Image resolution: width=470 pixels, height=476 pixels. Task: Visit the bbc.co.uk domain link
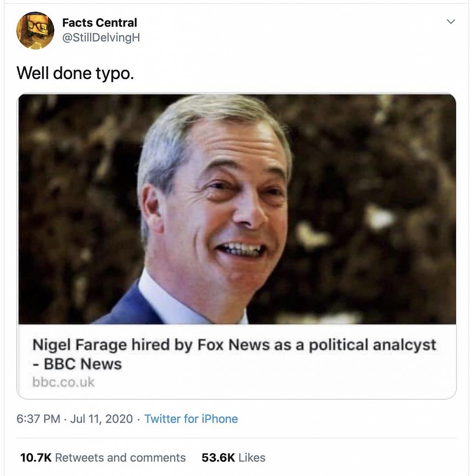pyautogui.click(x=63, y=382)
